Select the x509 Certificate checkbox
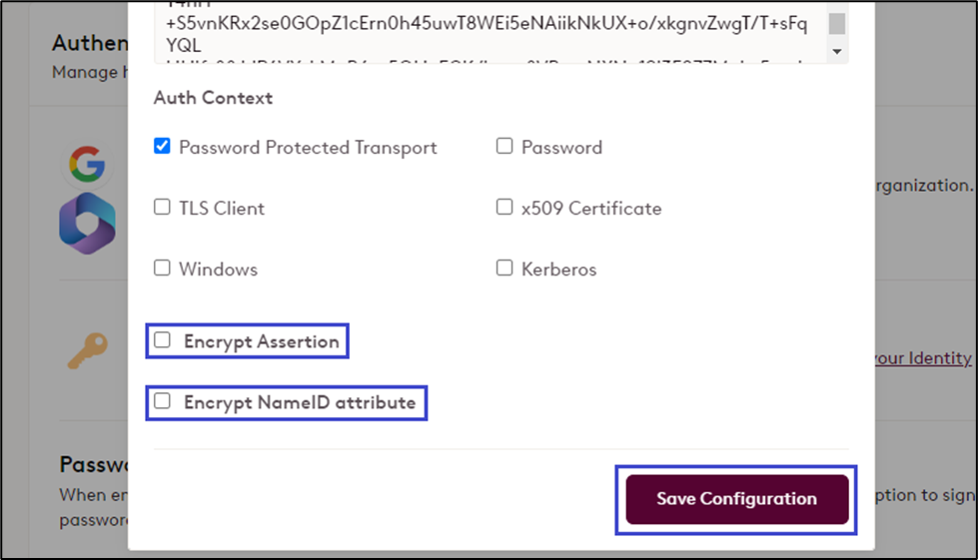The height and width of the screenshot is (560, 978). pyautogui.click(x=504, y=208)
